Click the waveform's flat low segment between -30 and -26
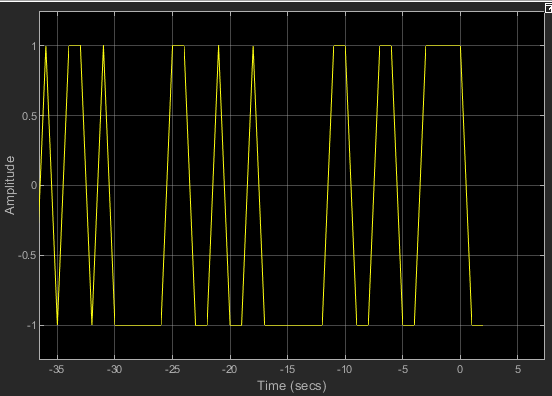Screen dimensions: 552x396 [x=138, y=325]
